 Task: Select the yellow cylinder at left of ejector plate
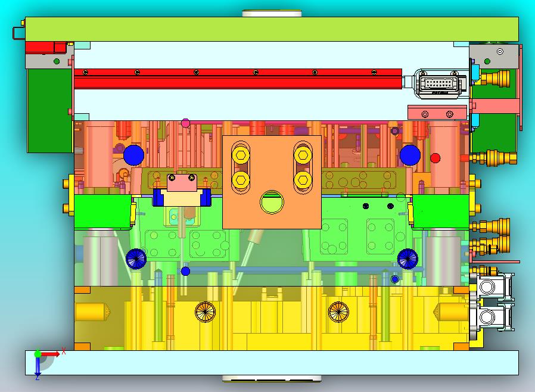coord(92,312)
